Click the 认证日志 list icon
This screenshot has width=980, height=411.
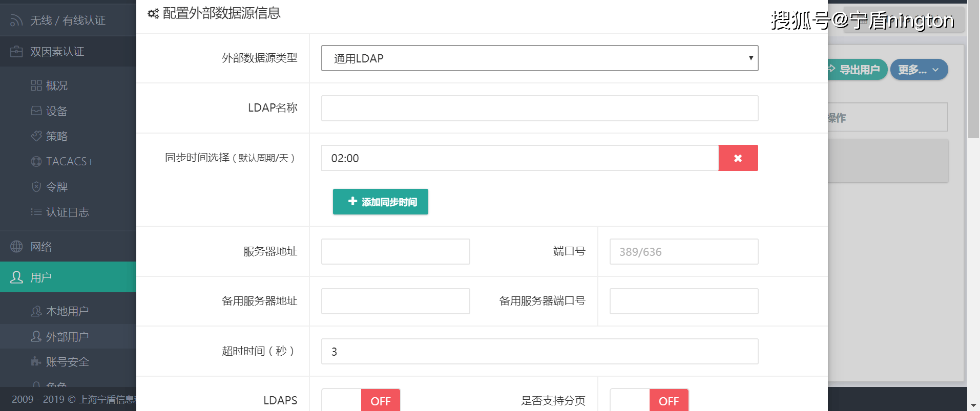coord(36,212)
